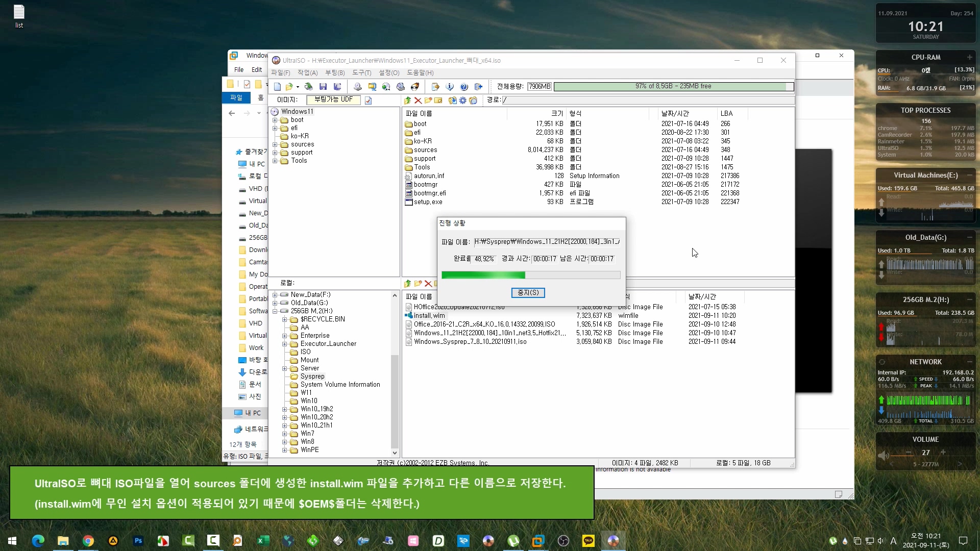Open the 부팅(B) menu
This screenshot has width=980, height=551.
[335, 73]
